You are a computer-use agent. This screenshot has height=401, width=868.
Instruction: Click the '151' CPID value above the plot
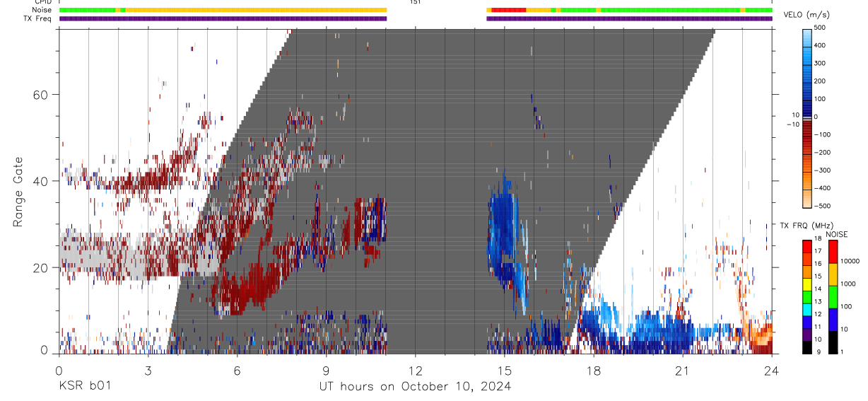click(x=415, y=2)
